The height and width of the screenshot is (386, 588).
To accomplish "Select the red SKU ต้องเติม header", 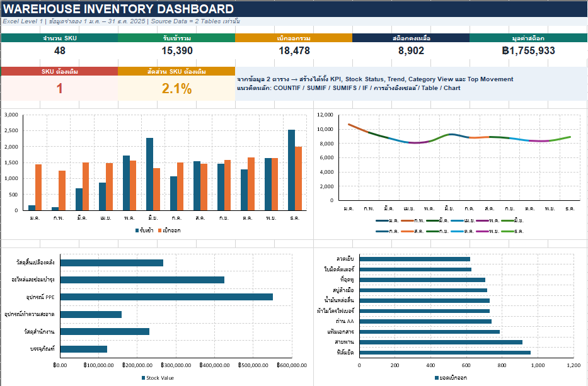I will pyautogui.click(x=60, y=71).
